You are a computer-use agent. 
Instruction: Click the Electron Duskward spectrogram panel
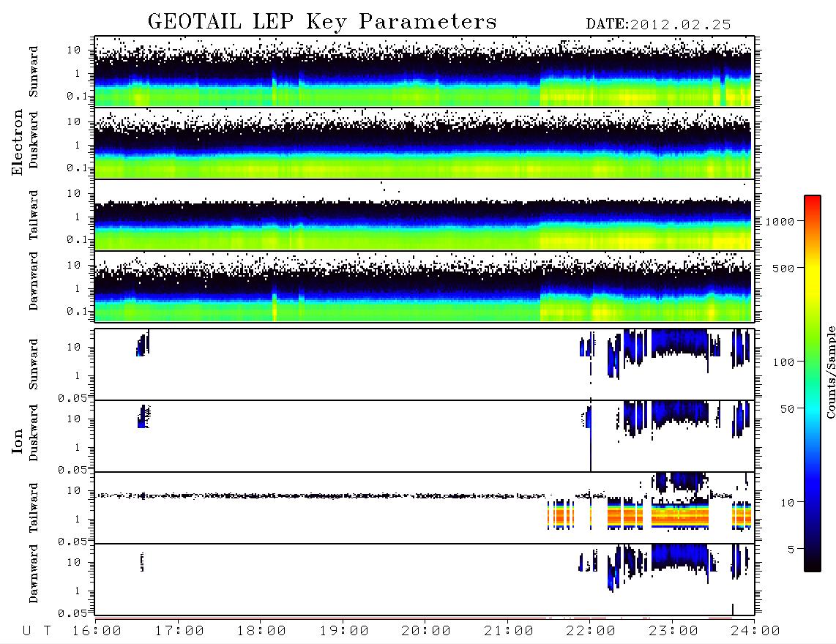point(425,143)
